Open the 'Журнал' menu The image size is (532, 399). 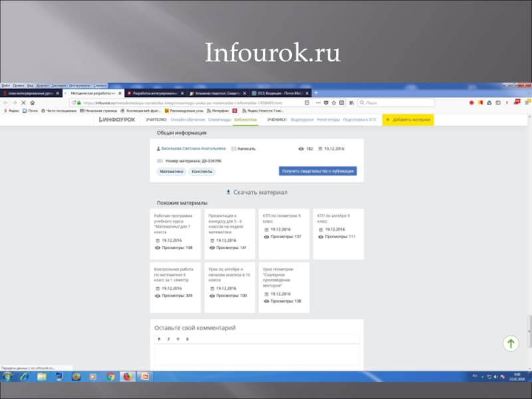pos(43,86)
